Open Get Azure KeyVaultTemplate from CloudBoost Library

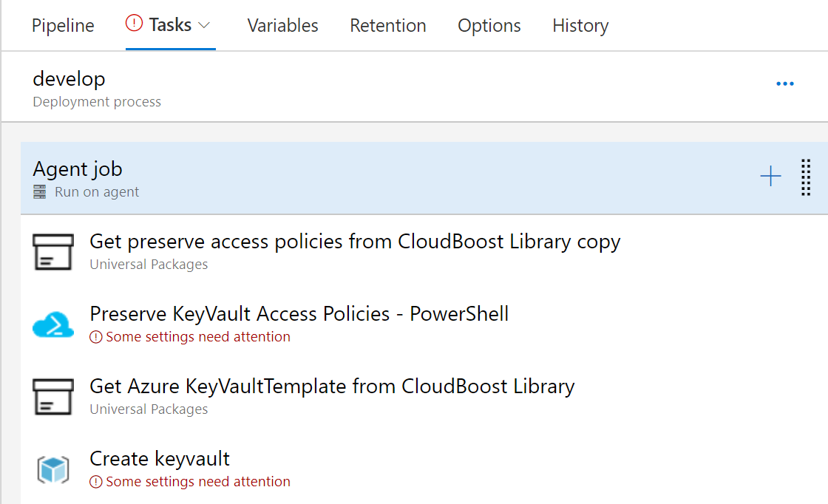(332, 386)
